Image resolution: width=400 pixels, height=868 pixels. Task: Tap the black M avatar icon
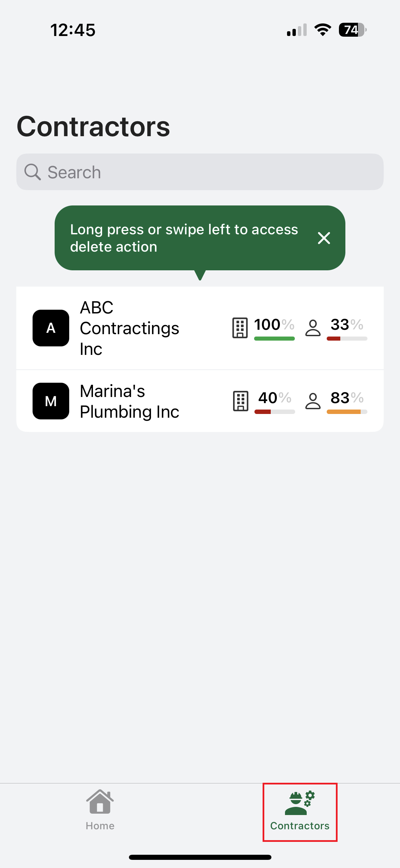coord(51,401)
